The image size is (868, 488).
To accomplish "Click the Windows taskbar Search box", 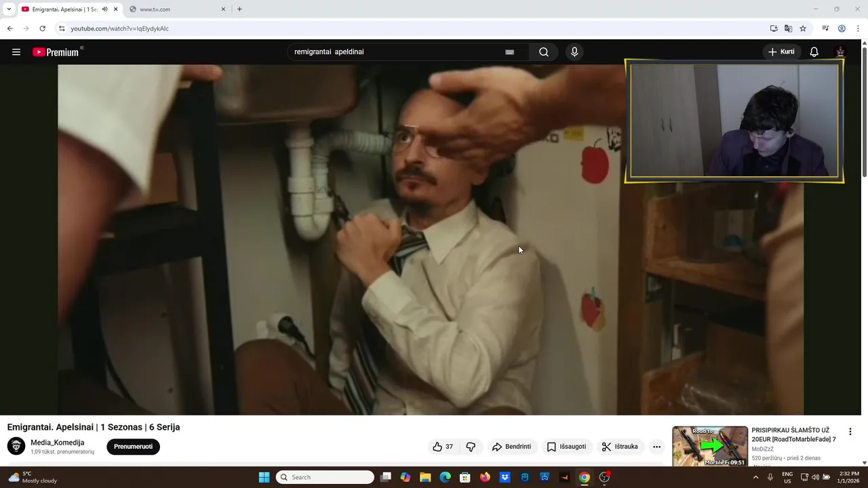I will 325,477.
